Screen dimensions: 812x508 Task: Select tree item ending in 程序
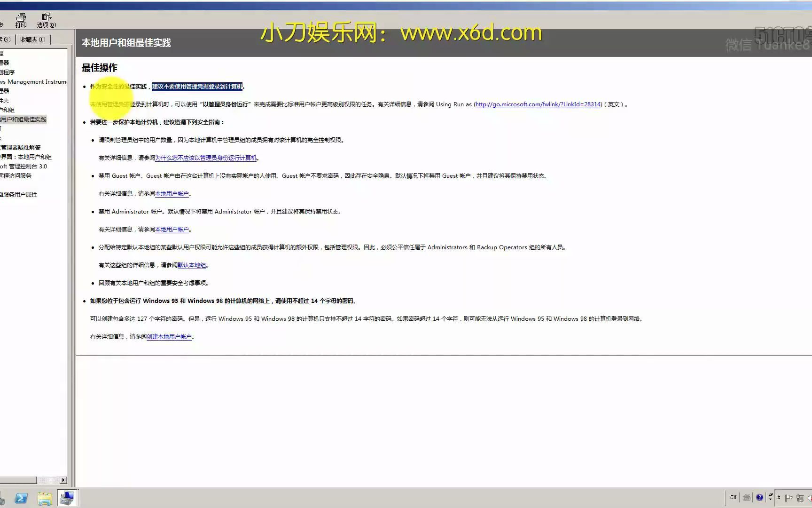coord(8,72)
